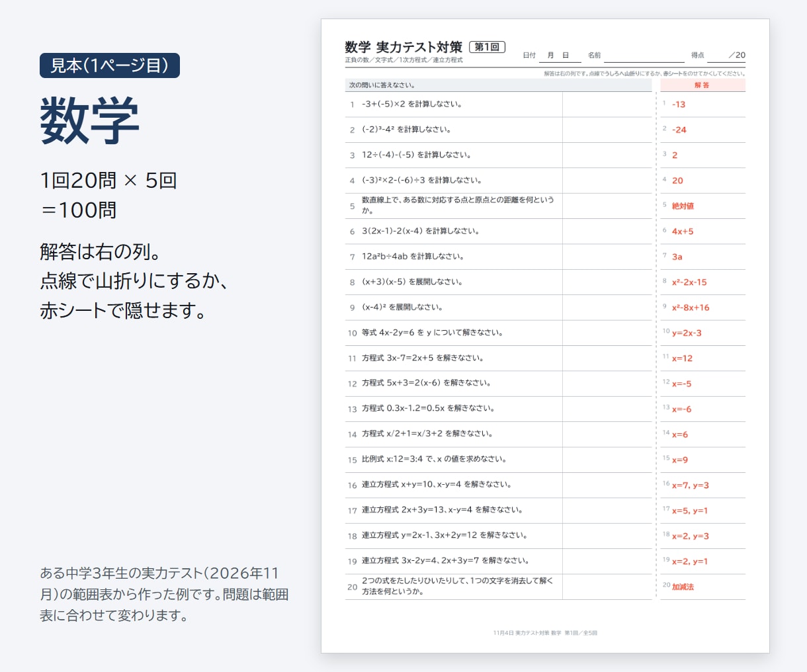Image resolution: width=807 pixels, height=672 pixels.
Task: Click the 日付 月 日 date field
Action: tap(552, 56)
